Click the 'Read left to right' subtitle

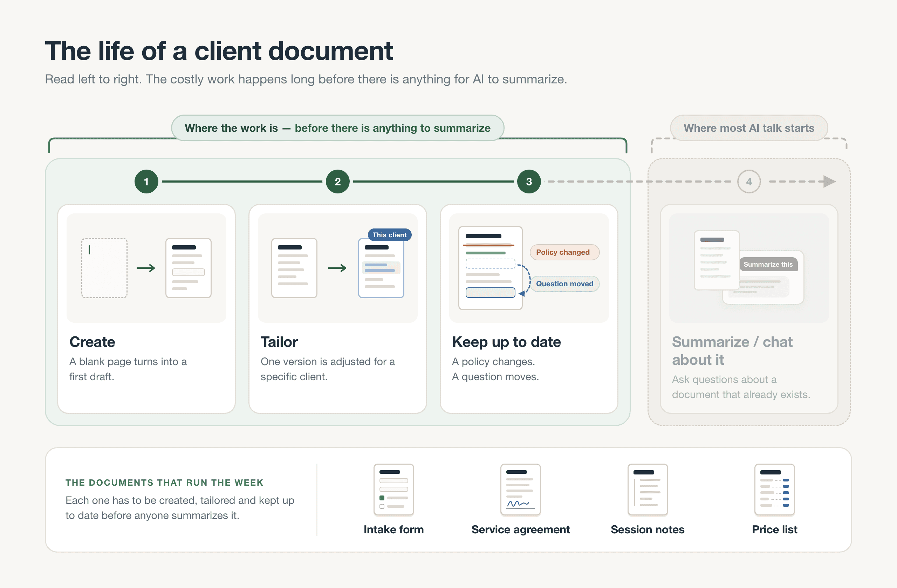click(x=306, y=80)
